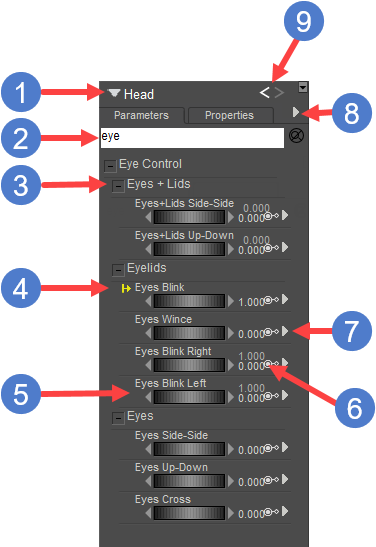Click the clear search filter icon
Screen dimensions: 376x547
coord(296,136)
